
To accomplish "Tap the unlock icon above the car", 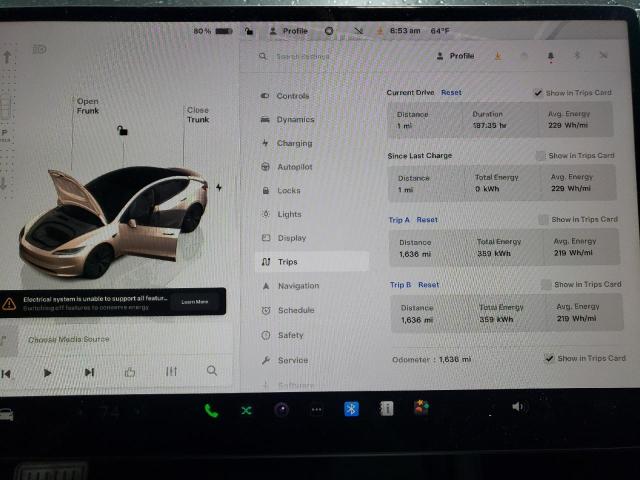I will pyautogui.click(x=122, y=131).
